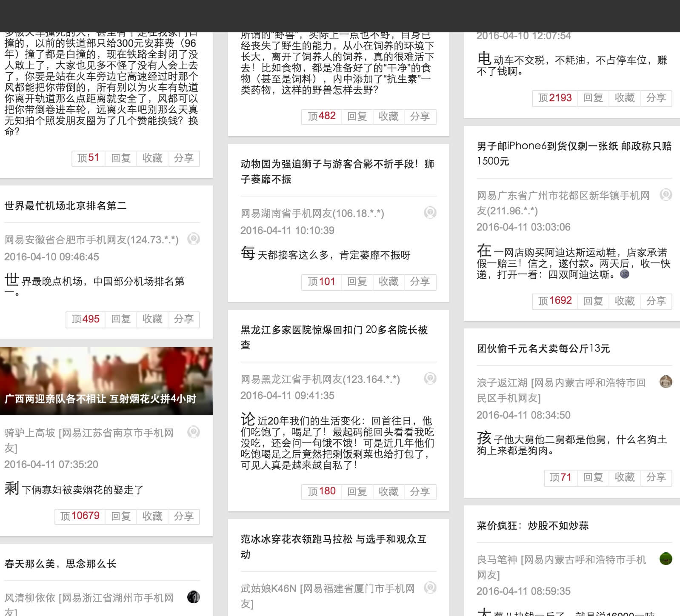Click comment text 剩下俩寡妇被卖烟花的娶走了

tap(74, 489)
